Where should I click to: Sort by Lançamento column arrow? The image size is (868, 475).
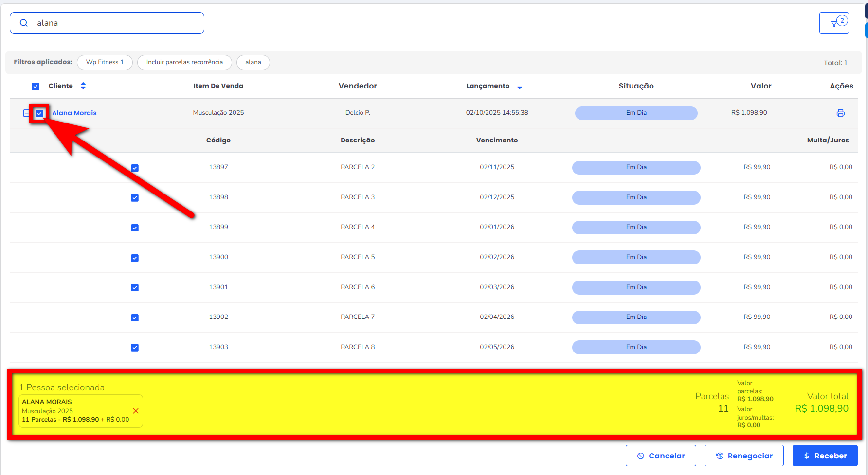click(520, 88)
